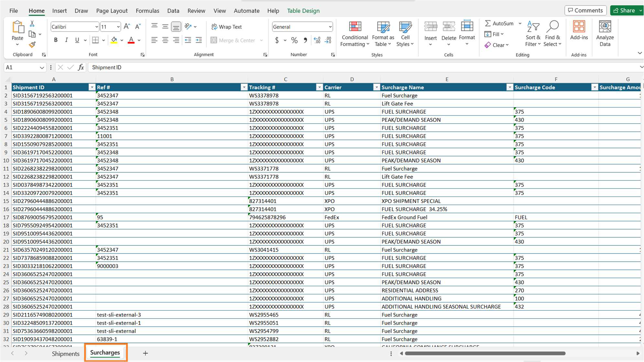Viewport: 644px width, 362px height.
Task: Open Surcharge Name filter dropdown
Action: pos(509,87)
